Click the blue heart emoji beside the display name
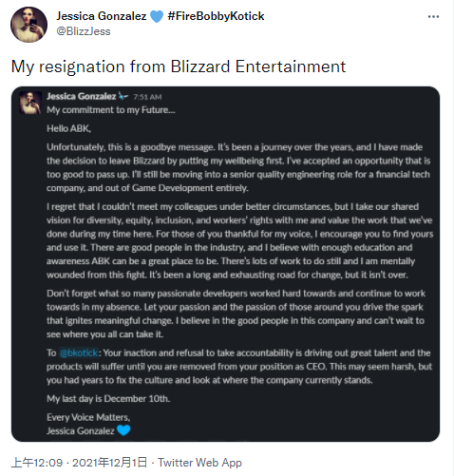The width and height of the screenshot is (454, 476). coord(157,16)
